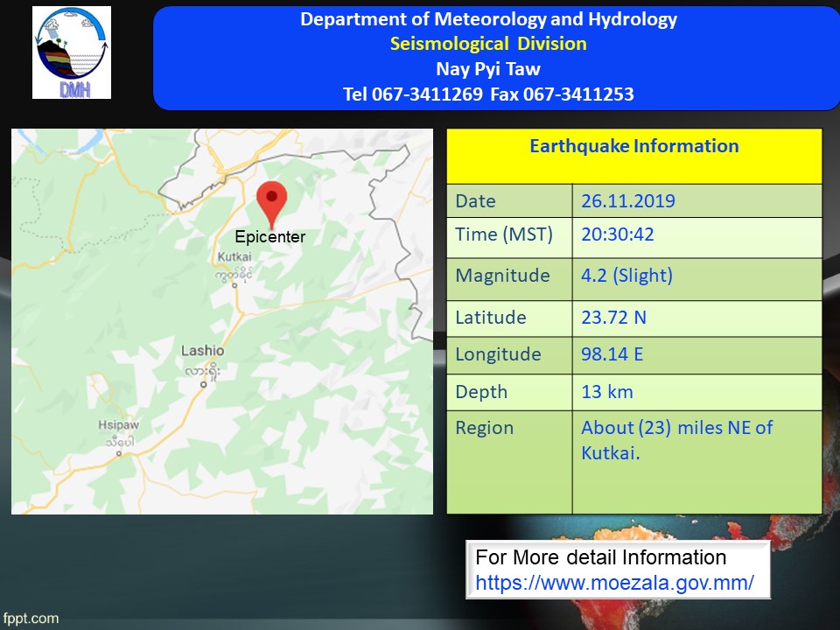Select the time value 20:30:42
The image size is (840, 630).
tap(618, 234)
